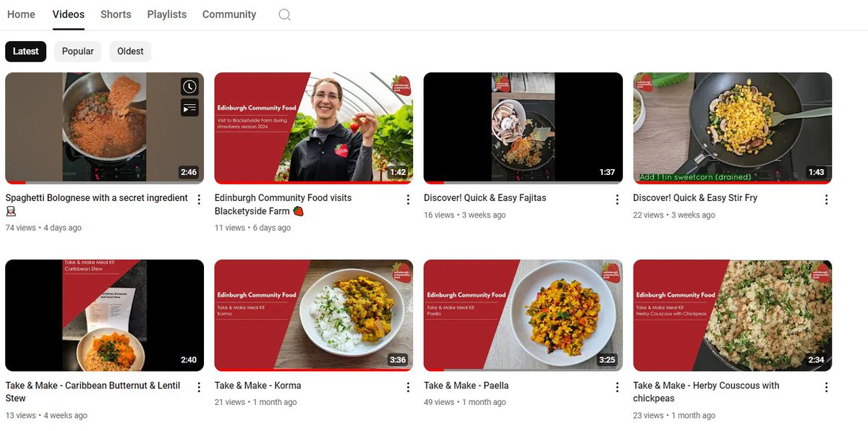This screenshot has height=431, width=868.
Task: Go to the Shorts tab
Action: 116,14
